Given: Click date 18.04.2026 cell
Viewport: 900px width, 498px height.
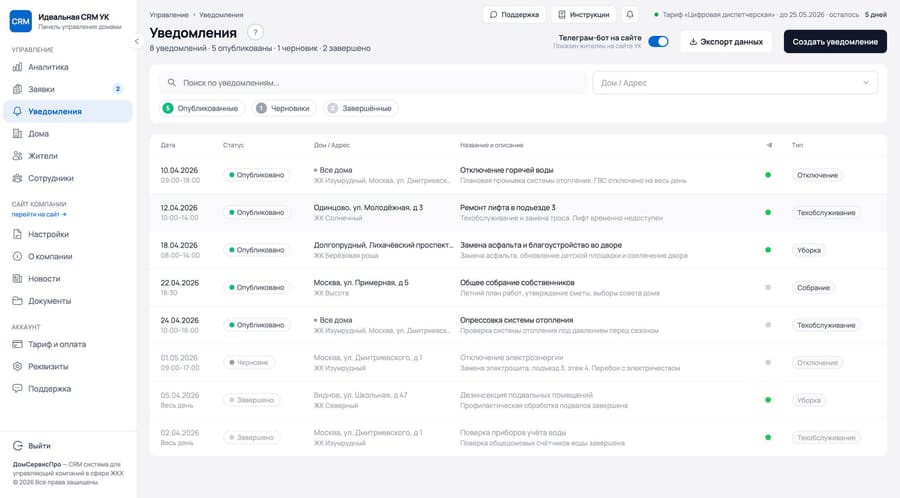Looking at the screenshot, I should coord(179,245).
